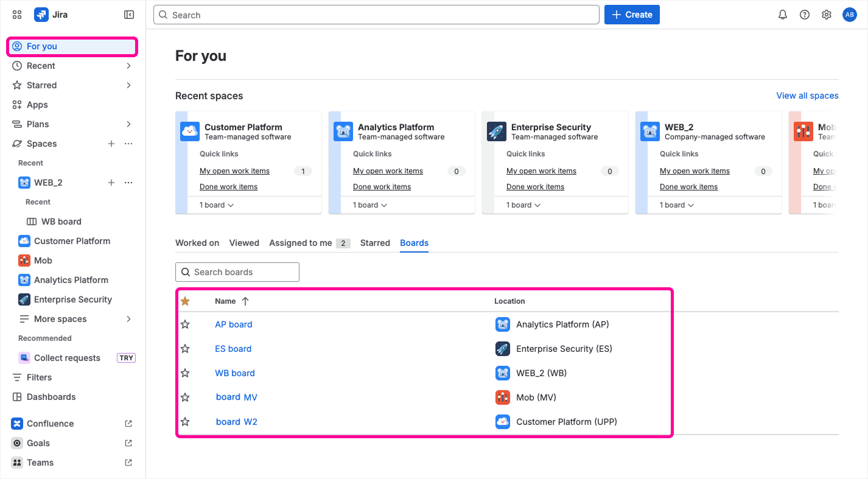
Task: Click the blue Create button
Action: [x=632, y=15]
